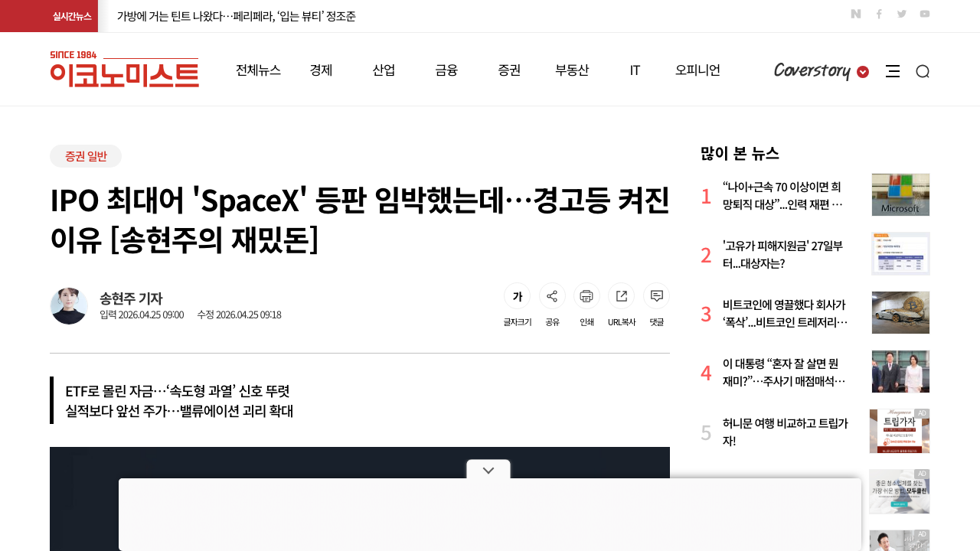Click the ETF로 몰린 자금 summary line
The image size is (980, 551).
point(178,391)
